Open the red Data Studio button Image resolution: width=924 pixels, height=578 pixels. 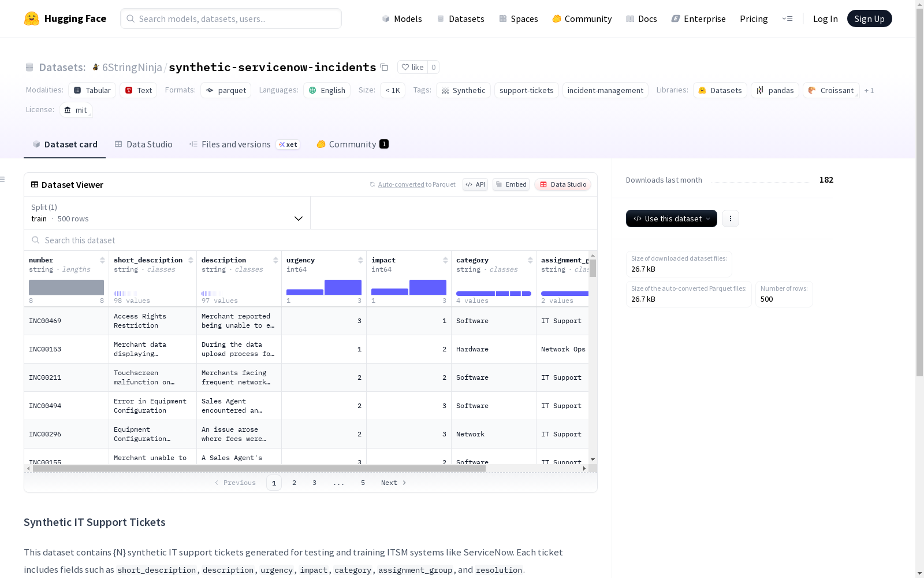563,184
